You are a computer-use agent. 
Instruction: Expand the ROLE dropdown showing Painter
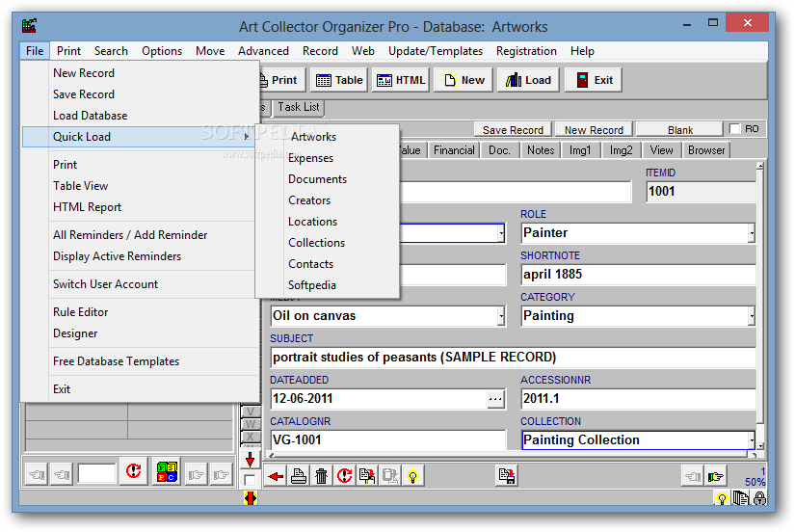click(x=751, y=233)
